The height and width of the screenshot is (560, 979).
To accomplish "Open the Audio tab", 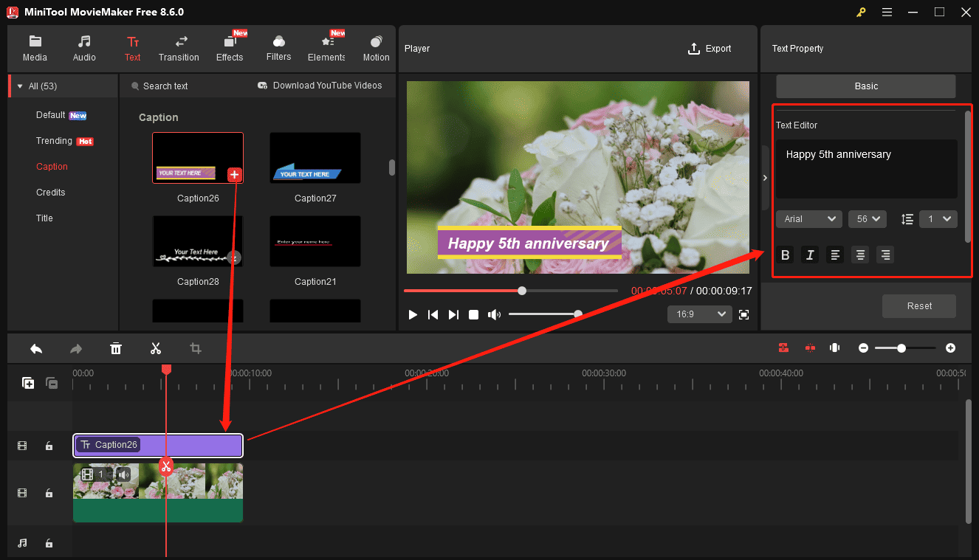I will pyautogui.click(x=84, y=49).
